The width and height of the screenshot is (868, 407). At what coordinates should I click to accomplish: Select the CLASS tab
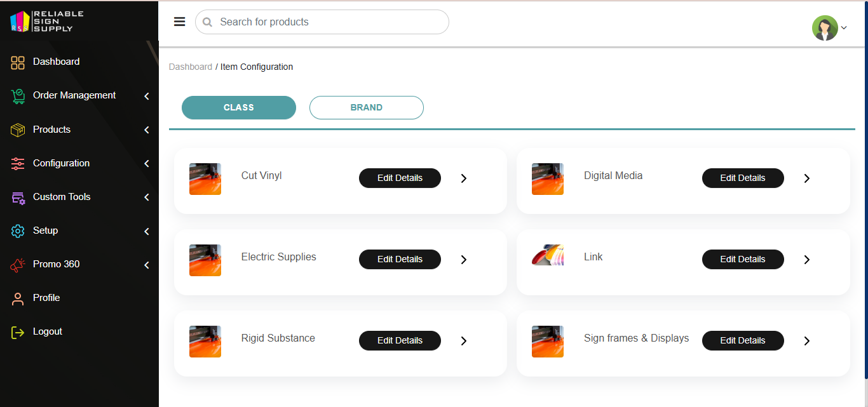pos(239,108)
